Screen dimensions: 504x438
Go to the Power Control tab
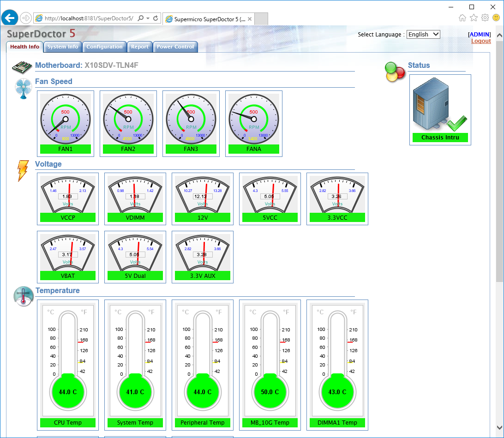[x=175, y=47]
